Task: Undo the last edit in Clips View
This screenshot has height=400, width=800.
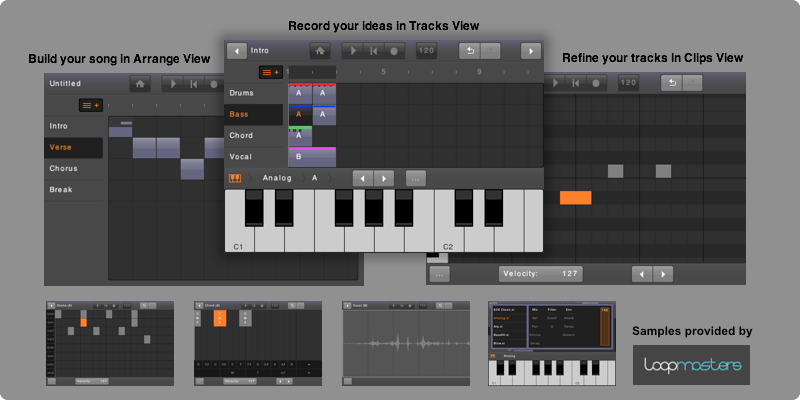Action: coord(671,83)
